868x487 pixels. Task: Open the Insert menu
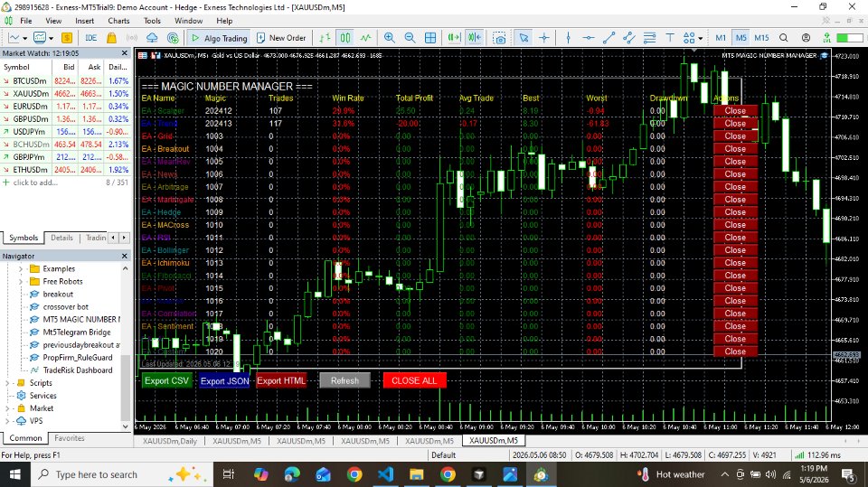pyautogui.click(x=85, y=21)
